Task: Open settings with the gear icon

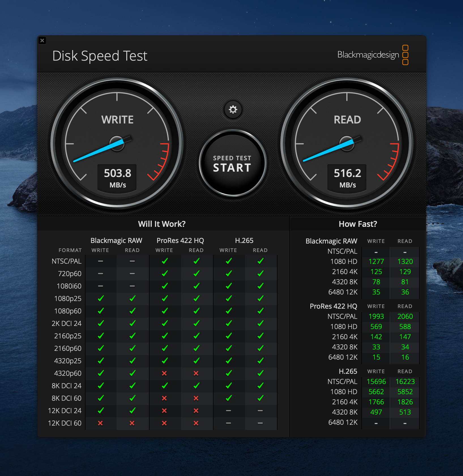Action: point(233,110)
